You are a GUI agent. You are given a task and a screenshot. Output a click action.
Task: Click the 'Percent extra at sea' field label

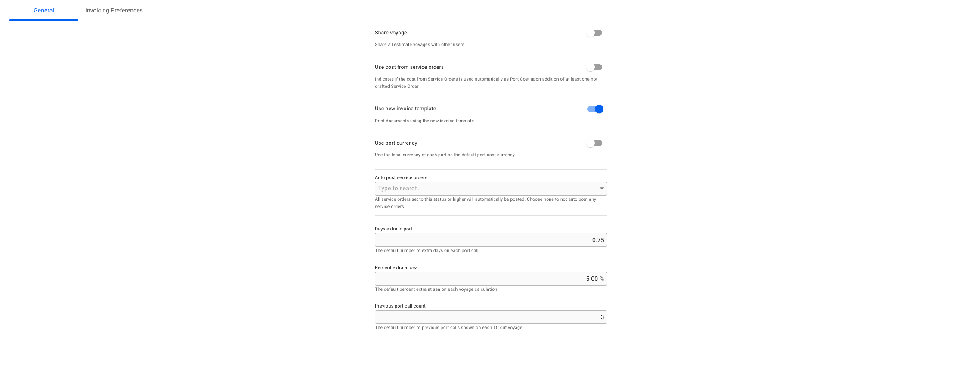click(x=396, y=267)
